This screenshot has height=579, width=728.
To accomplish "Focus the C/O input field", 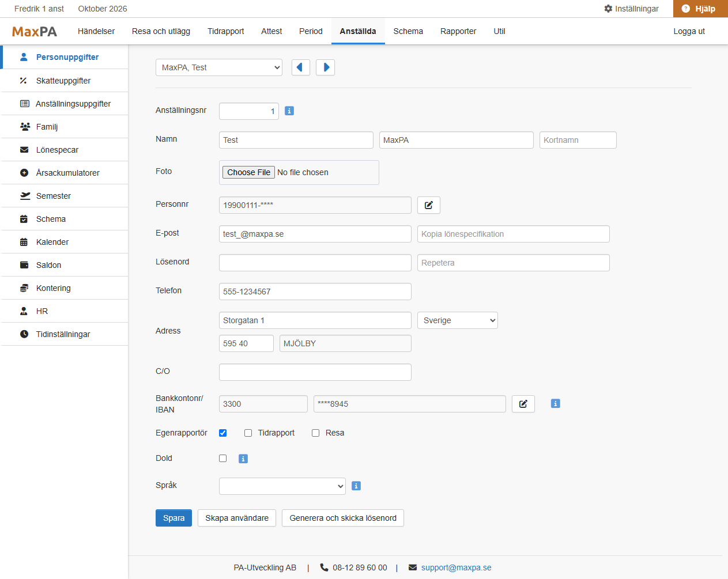I will (315, 372).
